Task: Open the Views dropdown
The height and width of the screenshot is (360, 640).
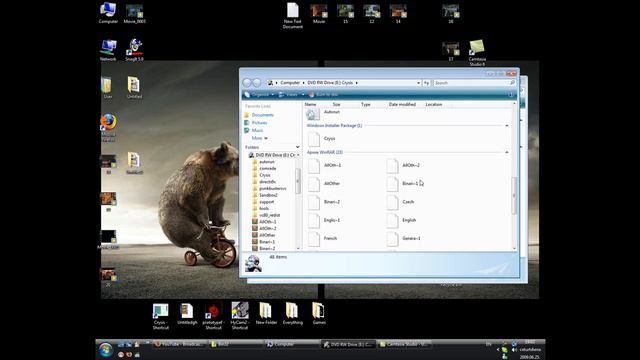Action: pos(303,95)
